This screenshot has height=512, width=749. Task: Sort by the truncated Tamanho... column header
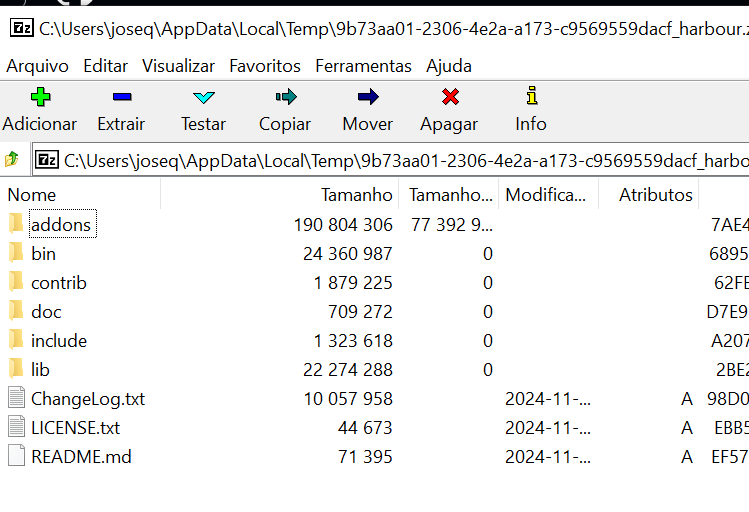coord(449,195)
